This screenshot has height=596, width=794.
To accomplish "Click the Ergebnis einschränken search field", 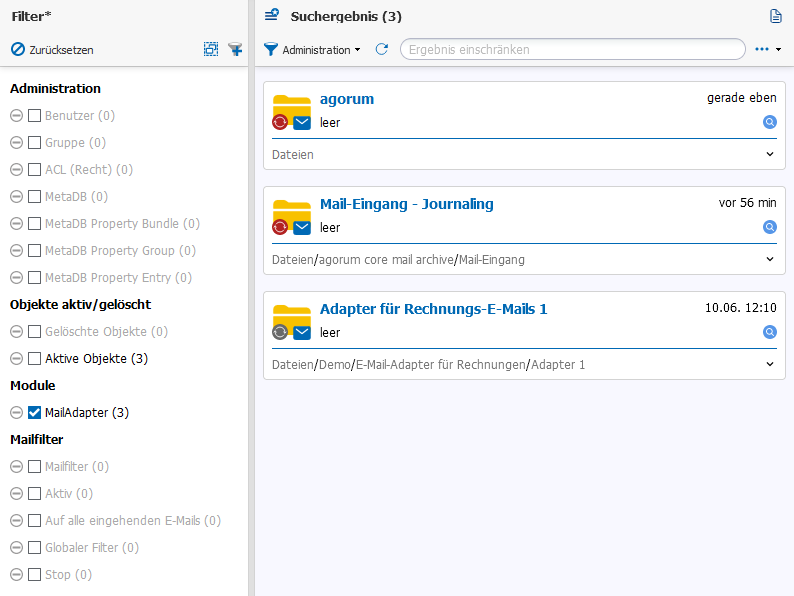I will pyautogui.click(x=573, y=50).
